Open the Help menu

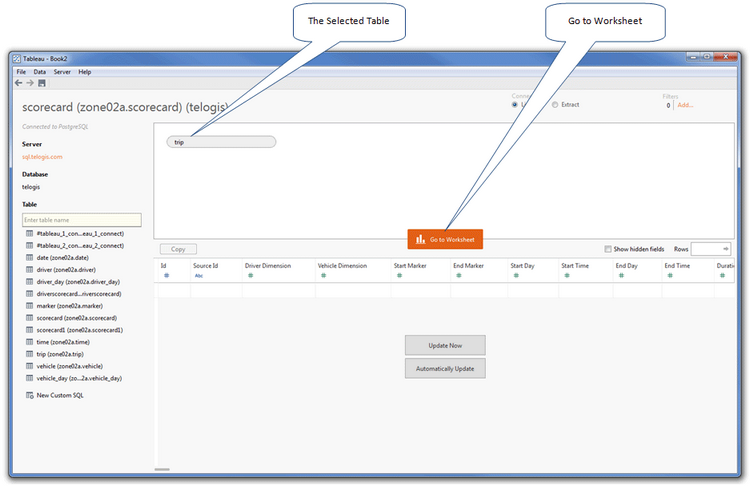85,72
